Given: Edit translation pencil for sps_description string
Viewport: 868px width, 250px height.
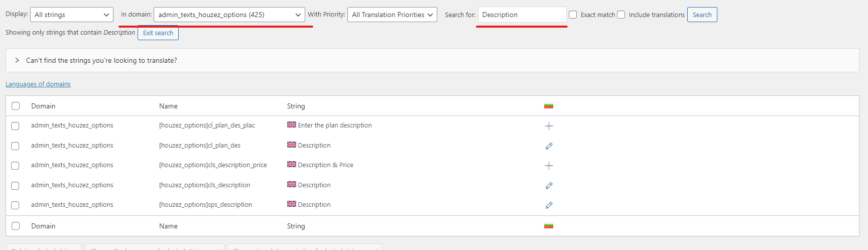Looking at the screenshot, I should click(549, 205).
